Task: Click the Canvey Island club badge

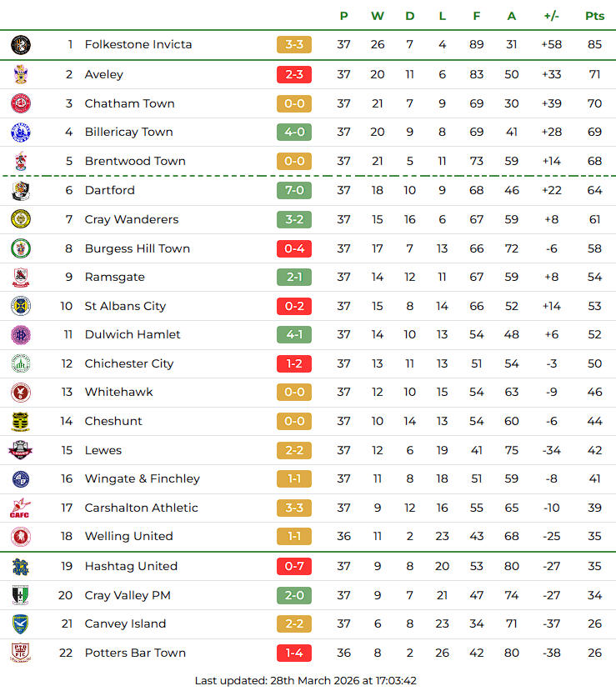Action: 21,624
